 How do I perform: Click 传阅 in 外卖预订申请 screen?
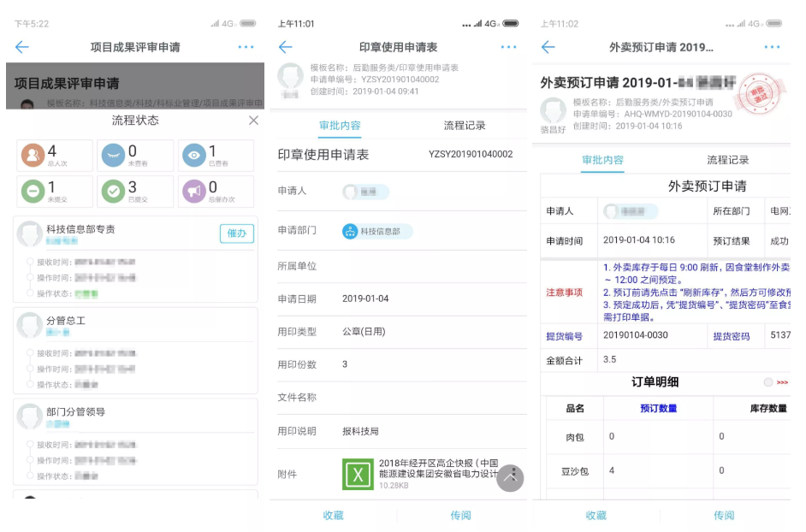(x=724, y=515)
